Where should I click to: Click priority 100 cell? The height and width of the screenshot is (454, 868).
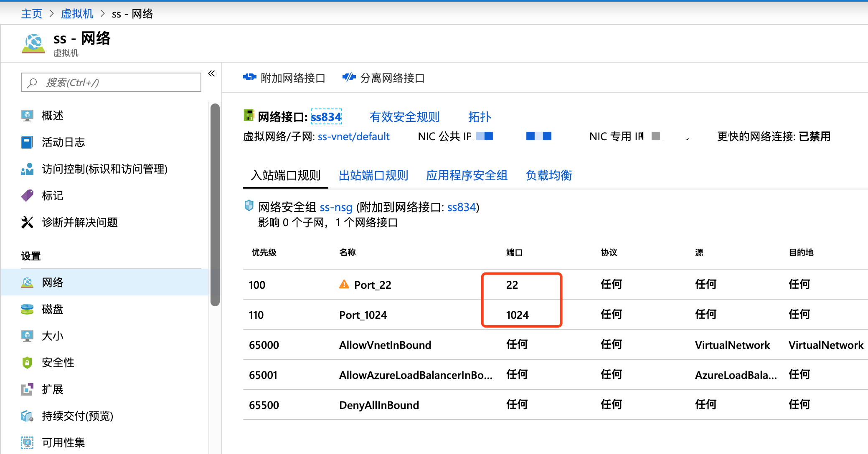257,285
